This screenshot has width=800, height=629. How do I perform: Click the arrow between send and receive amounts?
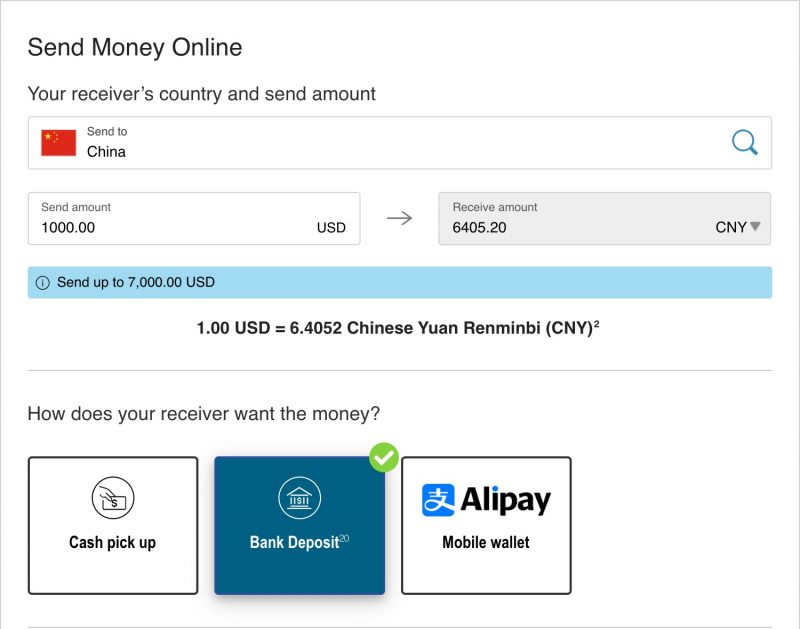[400, 218]
